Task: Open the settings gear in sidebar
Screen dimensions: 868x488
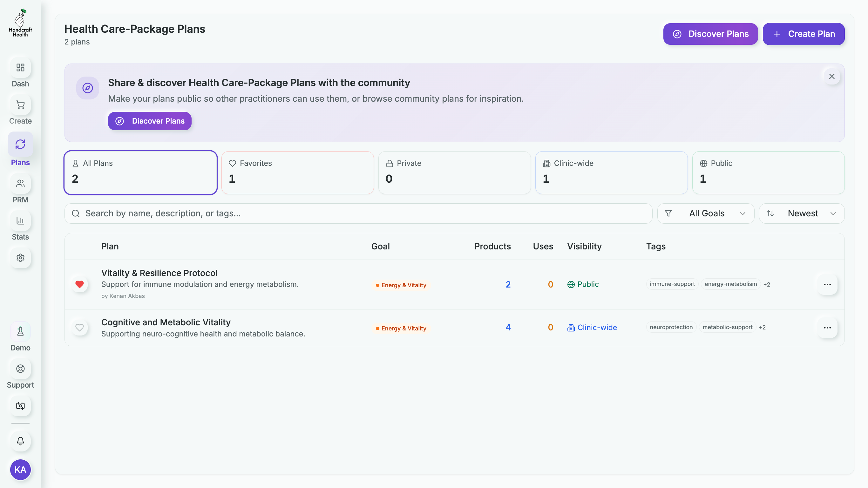Action: [20, 258]
